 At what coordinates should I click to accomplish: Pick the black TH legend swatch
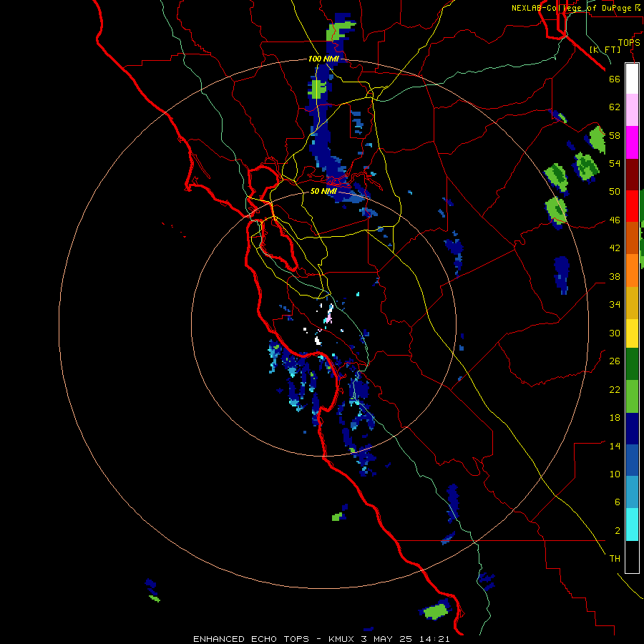click(x=632, y=557)
